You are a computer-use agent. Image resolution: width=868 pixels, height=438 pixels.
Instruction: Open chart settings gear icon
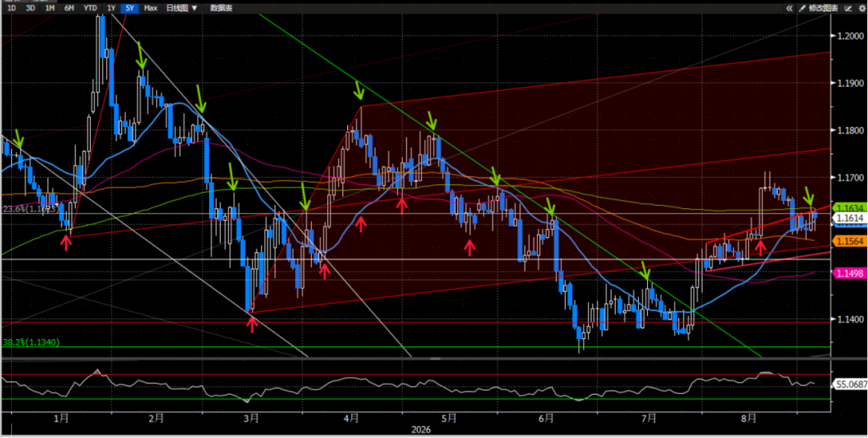tap(861, 8)
